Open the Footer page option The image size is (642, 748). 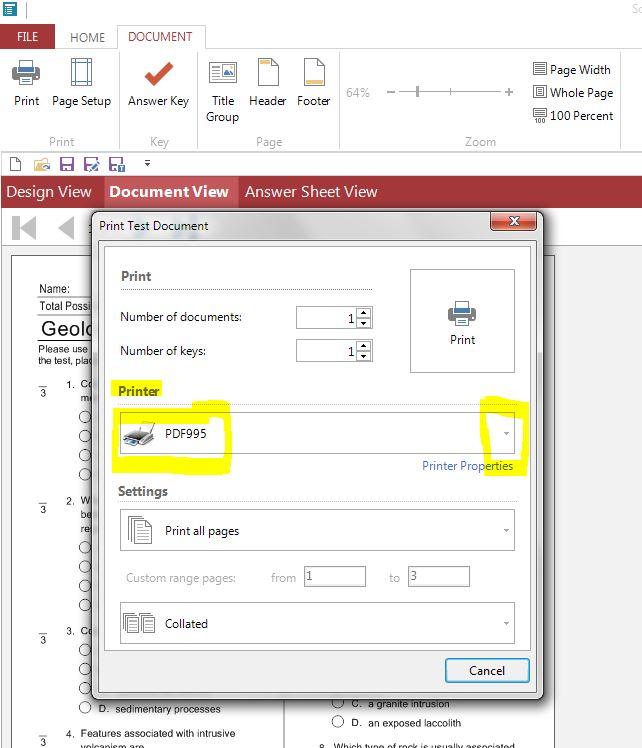point(313,82)
